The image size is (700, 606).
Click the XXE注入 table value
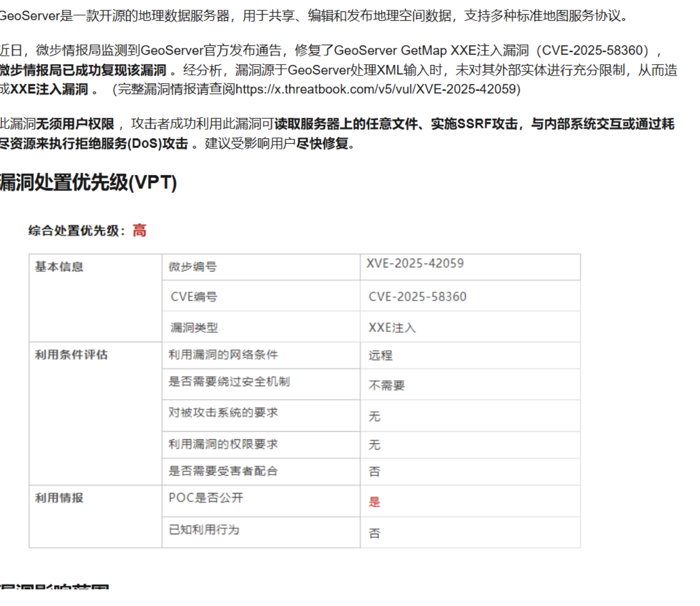coord(392,327)
